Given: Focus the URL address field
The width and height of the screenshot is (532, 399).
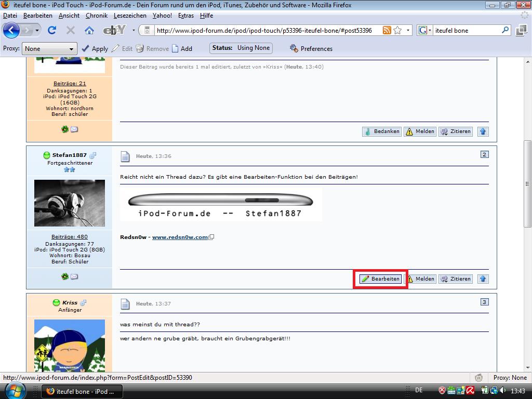Looking at the screenshot, I should click(x=268, y=30).
